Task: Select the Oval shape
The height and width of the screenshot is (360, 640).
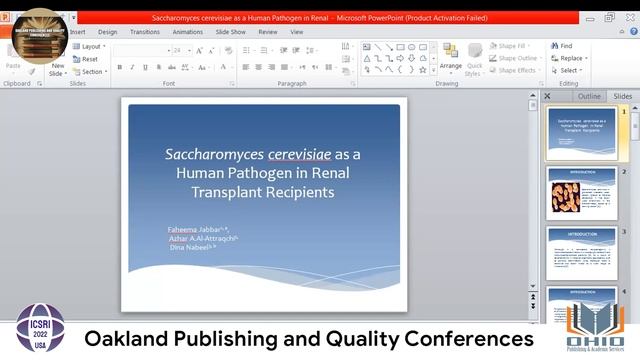Action: (411, 47)
